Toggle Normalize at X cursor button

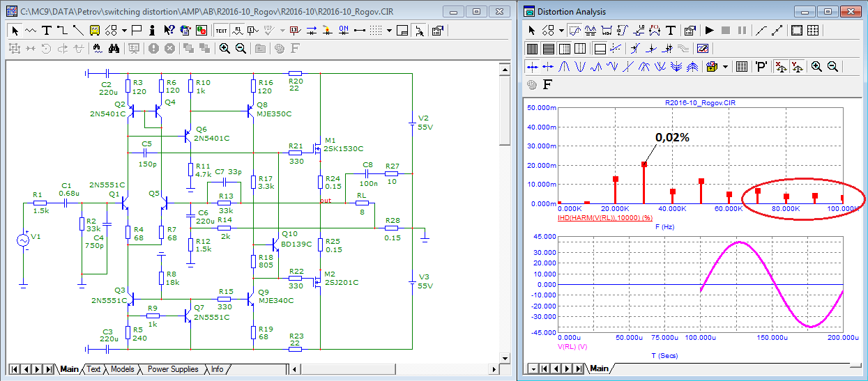(x=781, y=65)
